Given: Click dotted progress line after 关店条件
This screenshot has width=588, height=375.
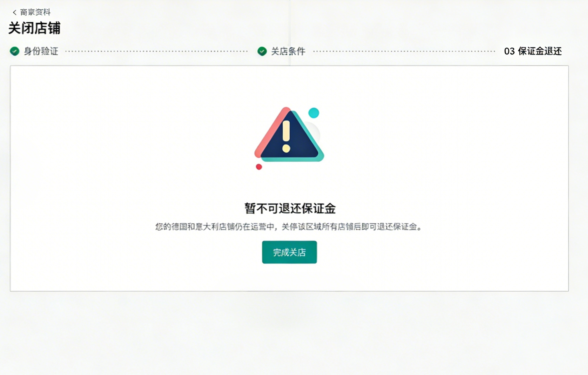Looking at the screenshot, I should pyautogui.click(x=404, y=51).
